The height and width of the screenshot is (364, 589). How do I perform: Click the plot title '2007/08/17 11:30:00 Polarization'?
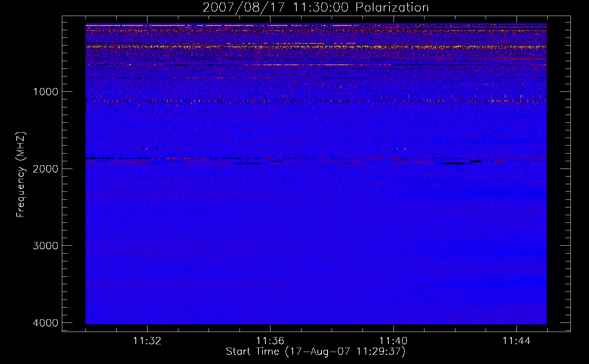(x=316, y=7)
